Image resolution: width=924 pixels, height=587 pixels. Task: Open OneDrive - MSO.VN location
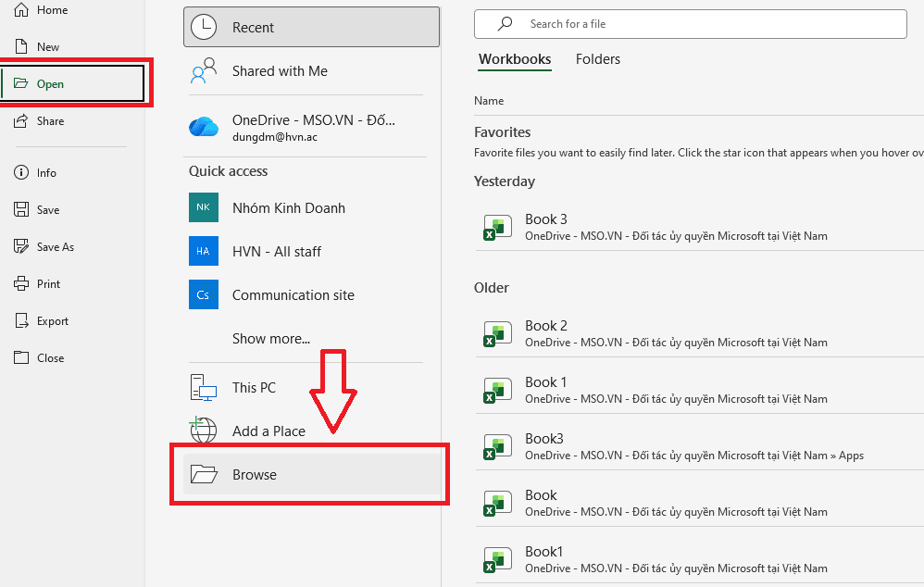(312, 127)
